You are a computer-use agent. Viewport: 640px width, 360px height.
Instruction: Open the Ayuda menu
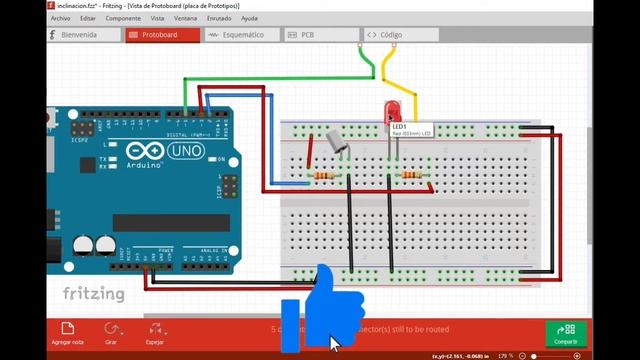[x=249, y=18]
